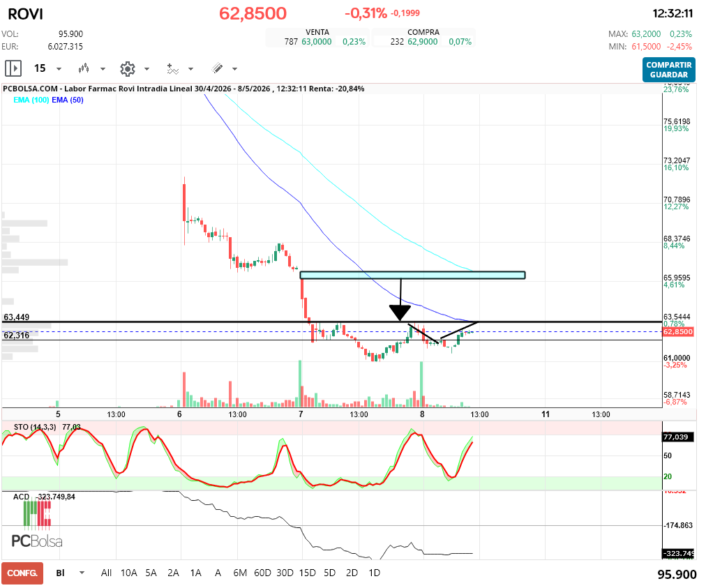Select the 10A time range
The width and height of the screenshot is (706, 588).
pyautogui.click(x=129, y=573)
